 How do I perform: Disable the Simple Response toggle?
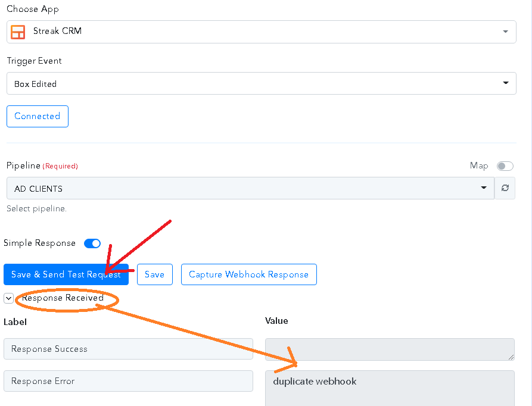coord(92,243)
